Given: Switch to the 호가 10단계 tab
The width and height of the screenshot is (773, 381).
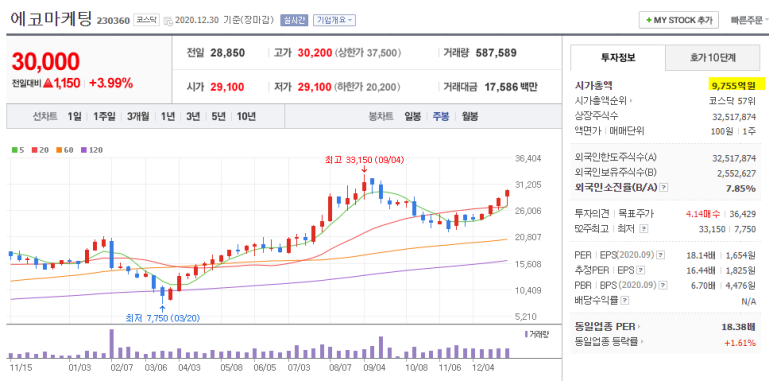Looking at the screenshot, I should [x=712, y=58].
